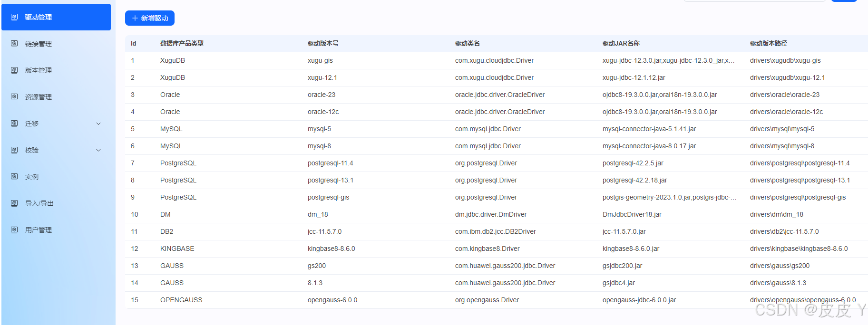Open the 用户管理 menu item
The height and width of the screenshot is (325, 868).
point(56,230)
